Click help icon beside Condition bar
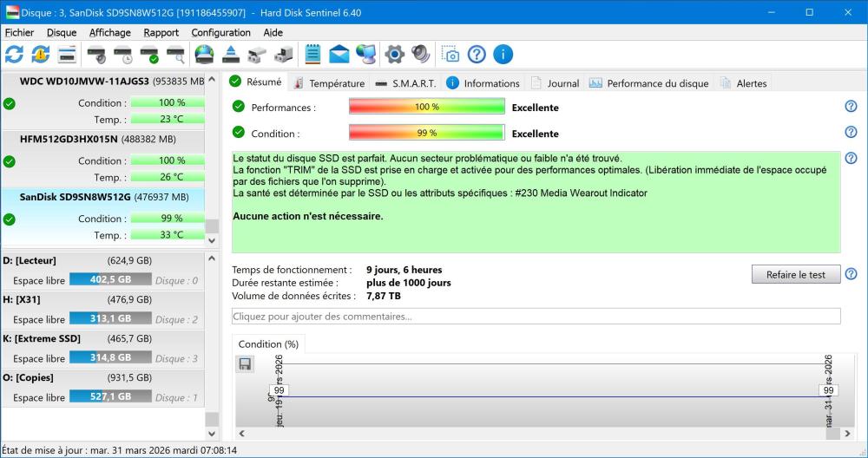868x458 pixels. coord(851,132)
